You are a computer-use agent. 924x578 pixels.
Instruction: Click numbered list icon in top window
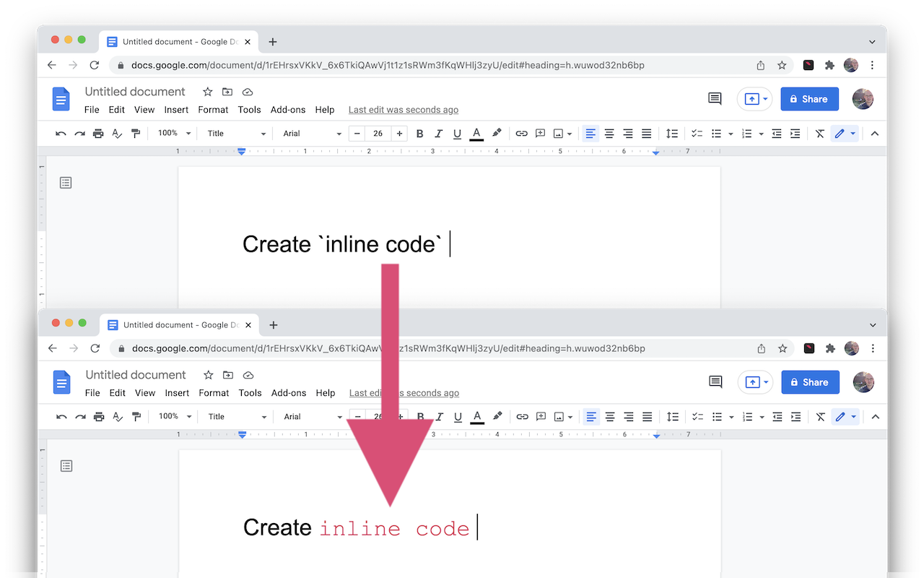[746, 134]
